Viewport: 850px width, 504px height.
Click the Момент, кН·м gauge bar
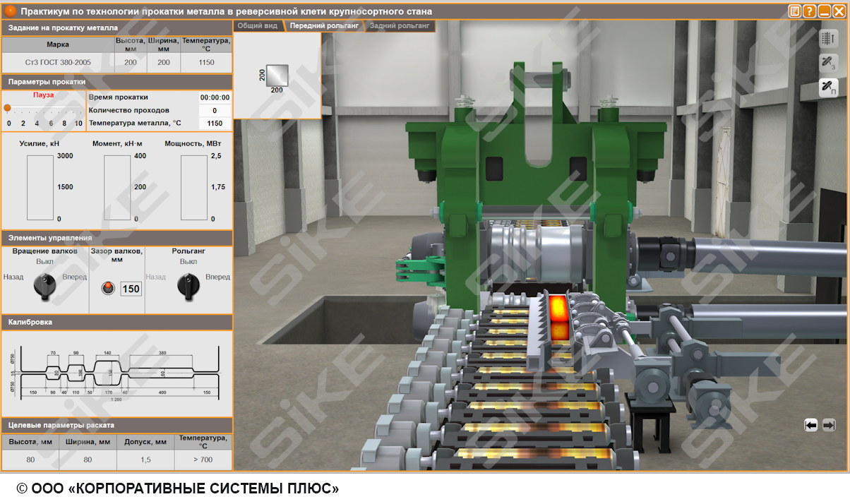pyautogui.click(x=118, y=187)
